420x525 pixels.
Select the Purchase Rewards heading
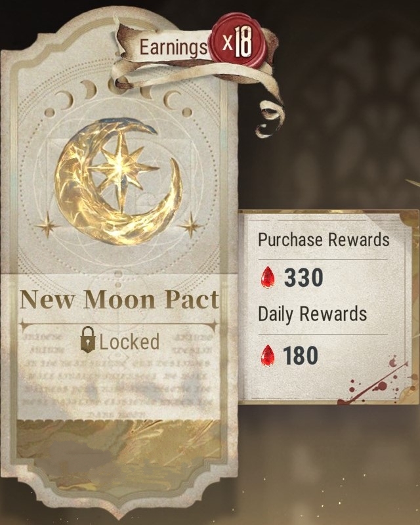pyautogui.click(x=324, y=240)
